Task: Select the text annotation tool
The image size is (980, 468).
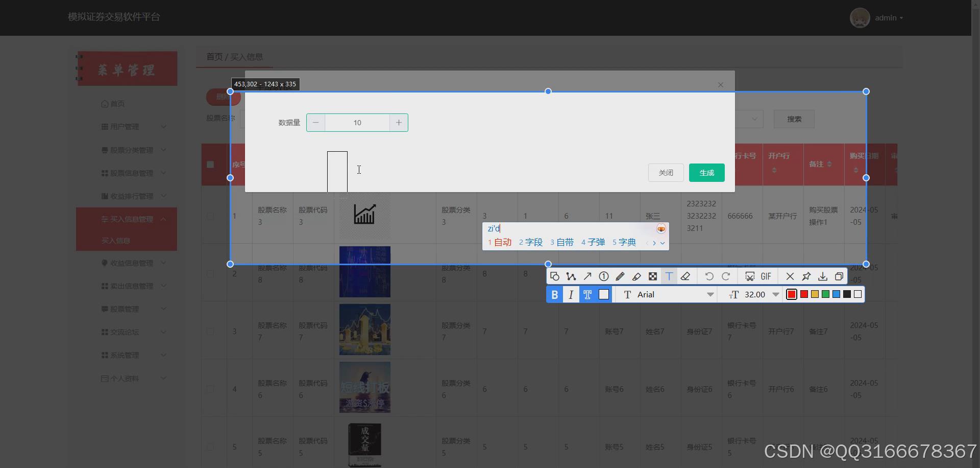Action: click(669, 276)
